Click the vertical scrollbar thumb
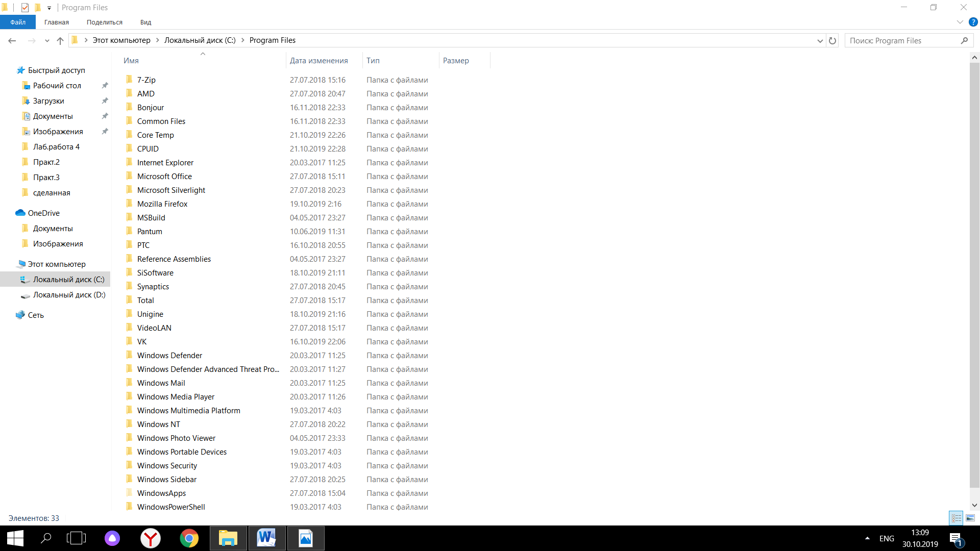980x551 pixels. click(x=974, y=275)
